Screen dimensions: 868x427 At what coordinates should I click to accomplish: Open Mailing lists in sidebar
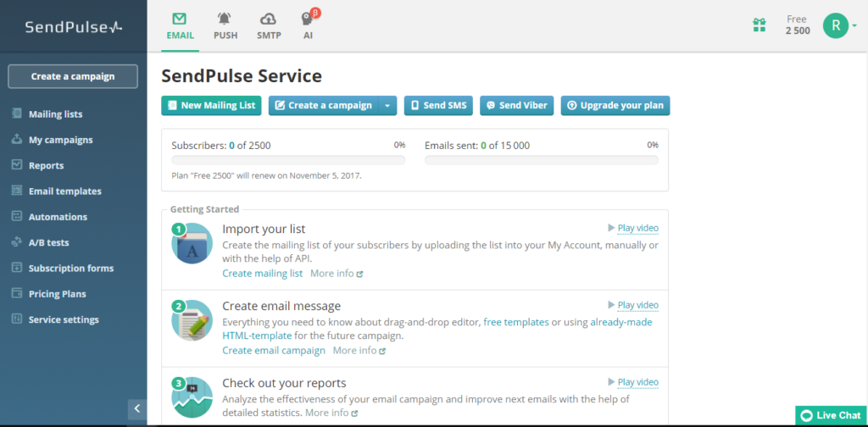55,114
